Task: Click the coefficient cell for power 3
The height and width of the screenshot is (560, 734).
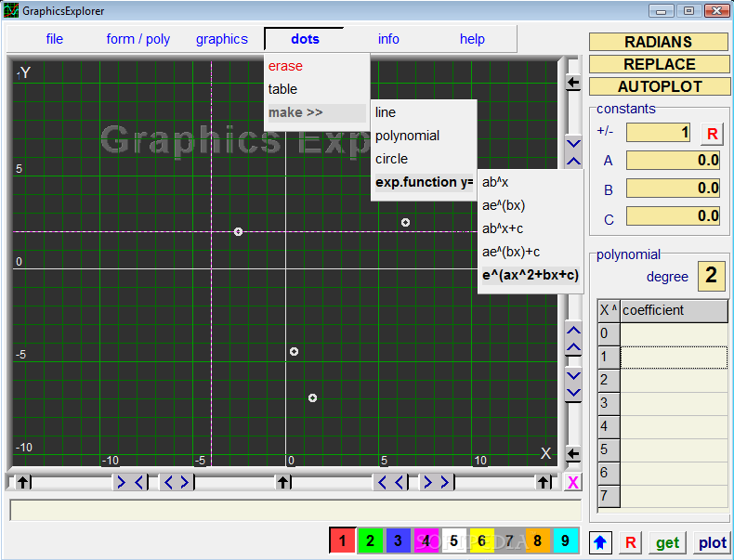Action: tap(675, 404)
